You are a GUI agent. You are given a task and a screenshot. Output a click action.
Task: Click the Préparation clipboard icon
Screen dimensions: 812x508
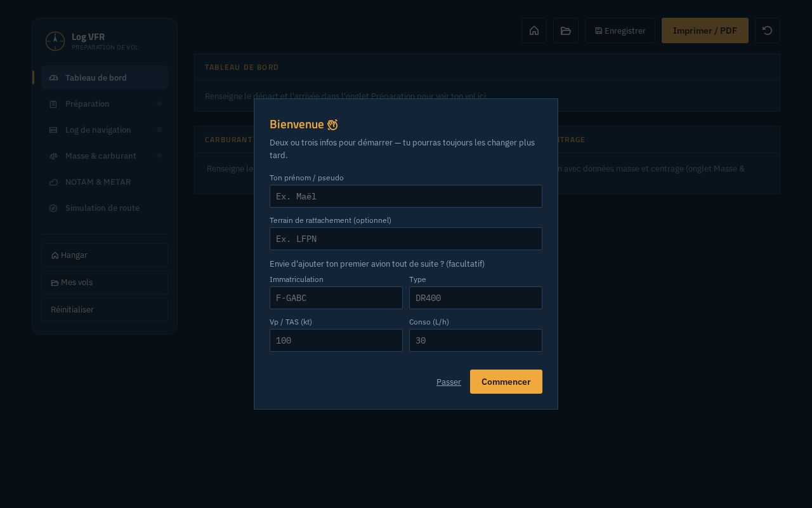tap(53, 104)
